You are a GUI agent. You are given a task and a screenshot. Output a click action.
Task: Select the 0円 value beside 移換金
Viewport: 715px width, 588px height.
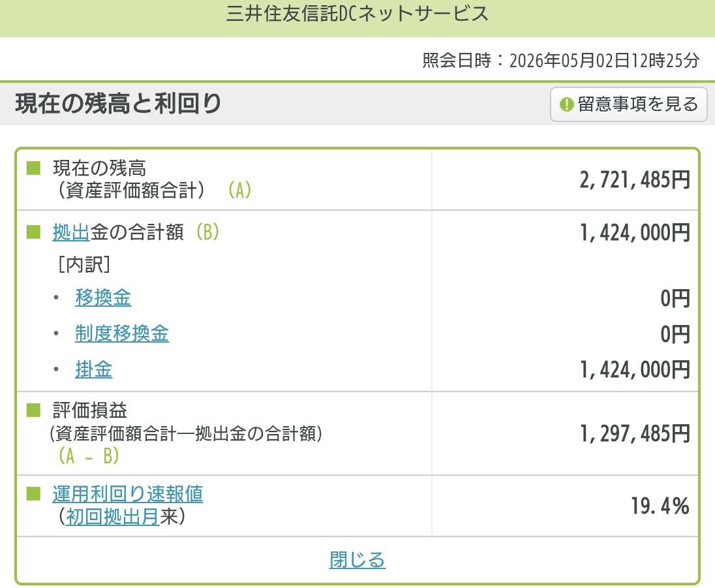pos(675,298)
